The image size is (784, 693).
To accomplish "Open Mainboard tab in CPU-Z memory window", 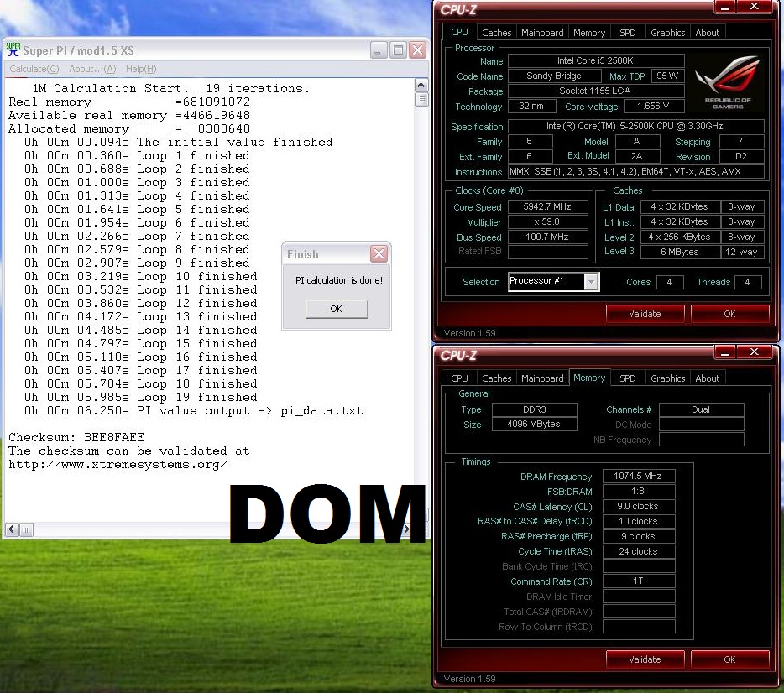I will 542,378.
